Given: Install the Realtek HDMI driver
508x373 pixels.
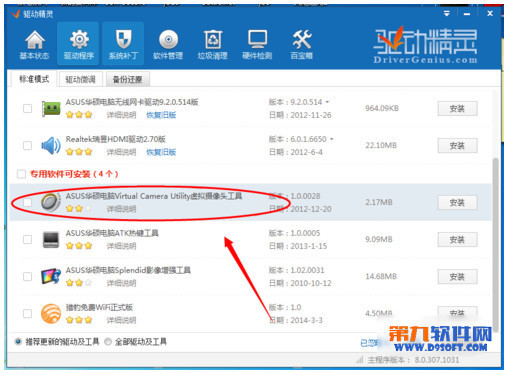Looking at the screenshot, I should (x=457, y=146).
